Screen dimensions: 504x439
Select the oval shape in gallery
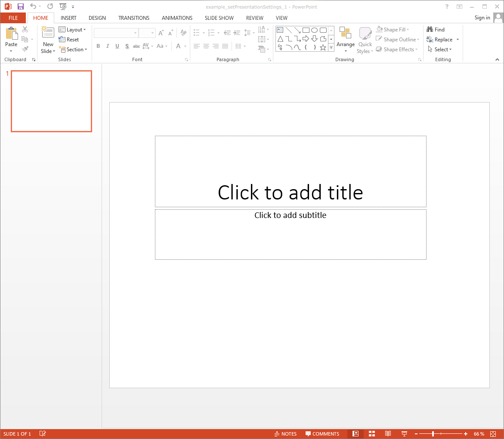pos(315,30)
